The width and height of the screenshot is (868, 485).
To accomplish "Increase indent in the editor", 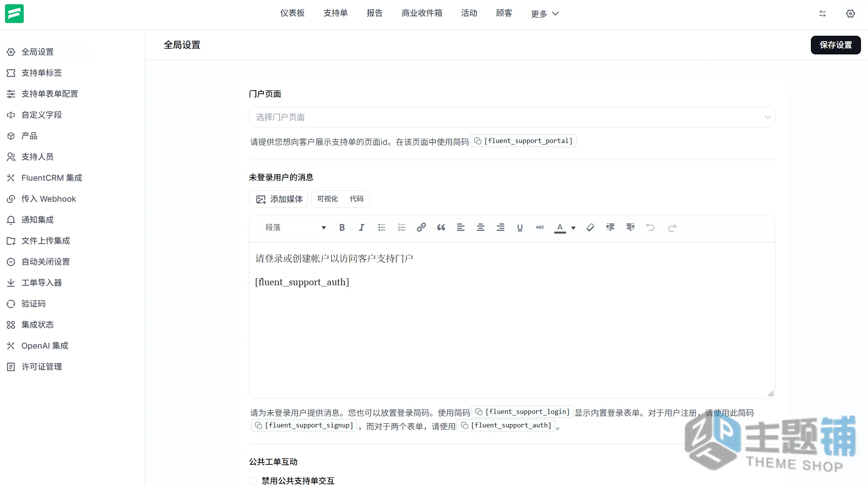I will tap(630, 228).
